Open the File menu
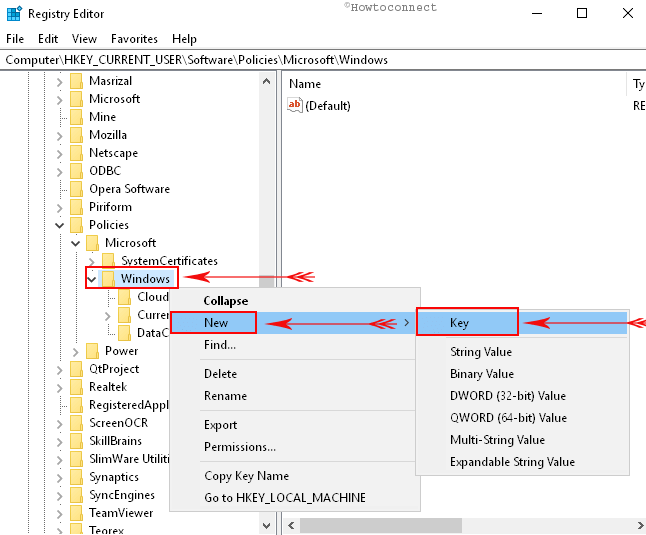Screen dimensions: 646x535 coord(15,39)
